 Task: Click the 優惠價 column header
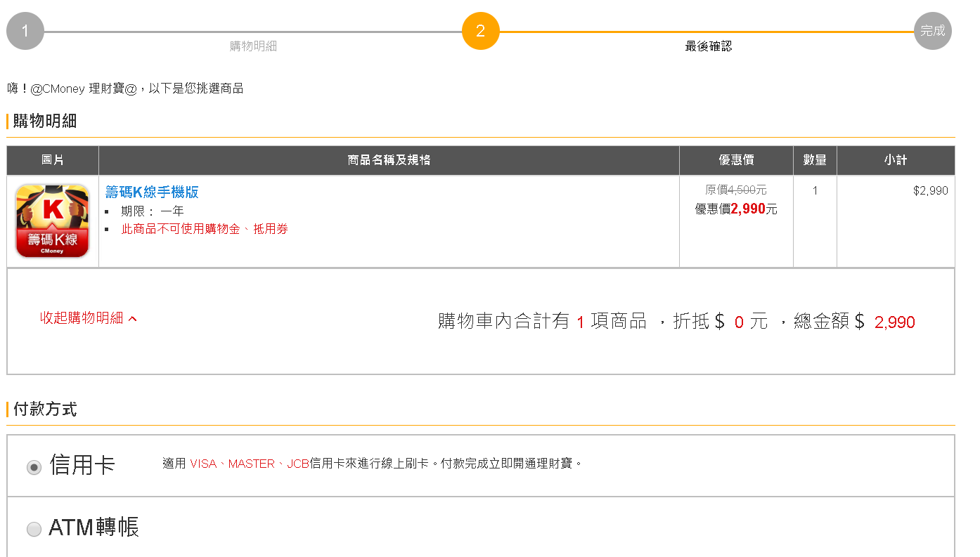[736, 160]
